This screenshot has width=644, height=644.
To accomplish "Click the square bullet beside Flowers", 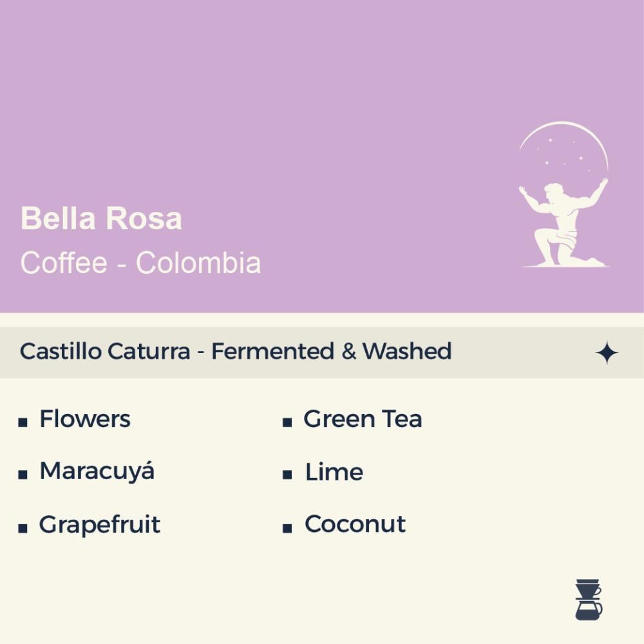I will pos(23,423).
